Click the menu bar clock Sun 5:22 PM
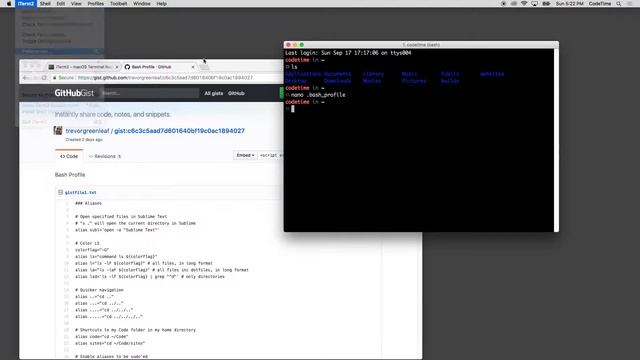Viewport: 640px width, 360px height. [569, 4]
